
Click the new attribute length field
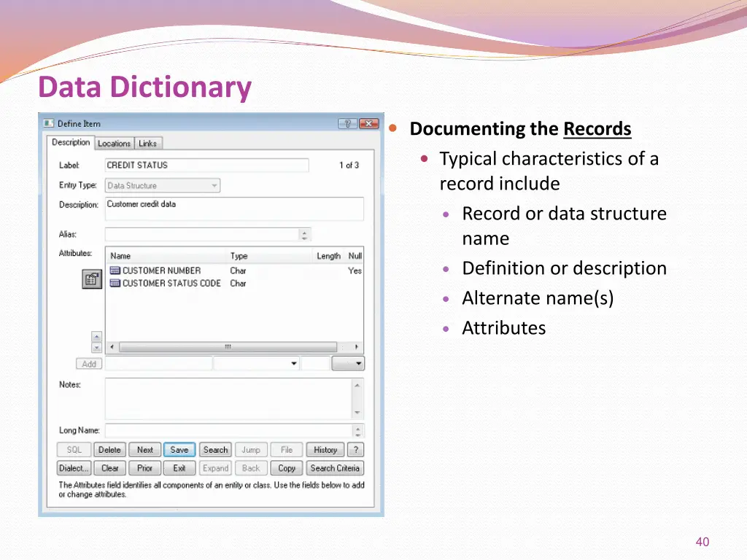click(315, 364)
